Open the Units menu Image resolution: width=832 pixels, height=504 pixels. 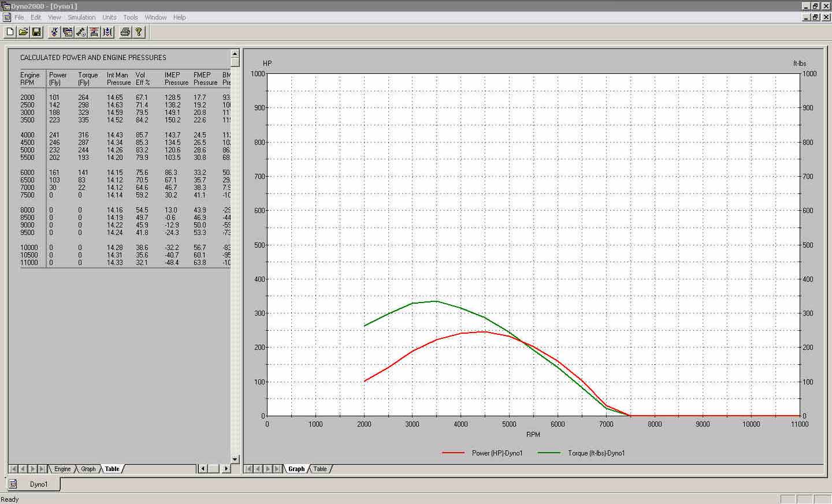click(109, 17)
